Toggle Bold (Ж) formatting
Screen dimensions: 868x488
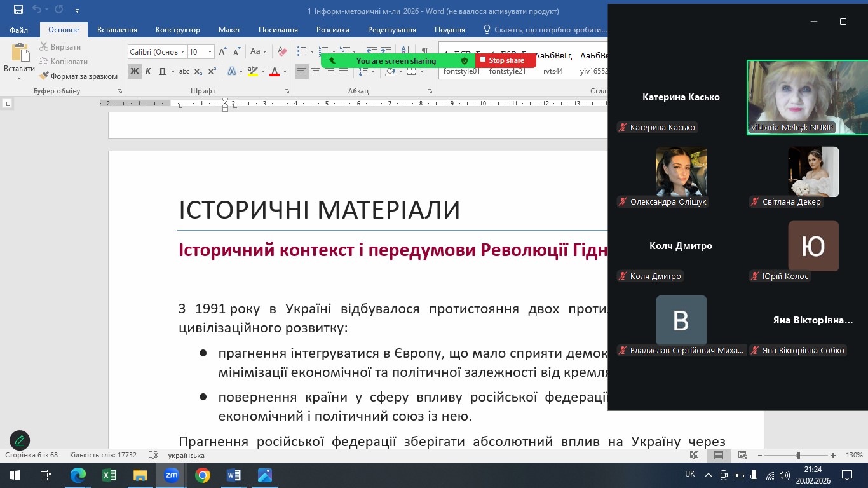point(134,71)
